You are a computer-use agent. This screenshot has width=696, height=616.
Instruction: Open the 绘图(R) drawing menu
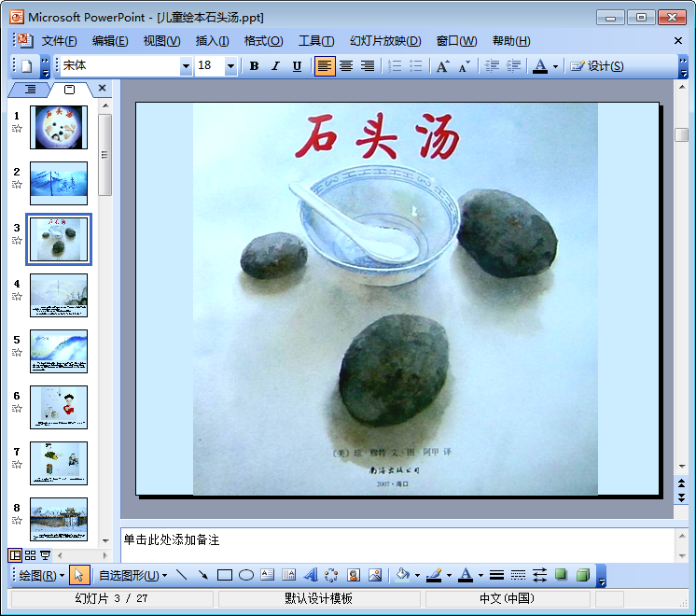41,575
